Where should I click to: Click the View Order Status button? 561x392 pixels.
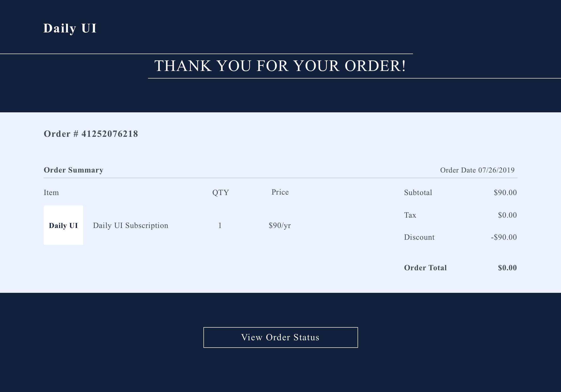coord(280,337)
